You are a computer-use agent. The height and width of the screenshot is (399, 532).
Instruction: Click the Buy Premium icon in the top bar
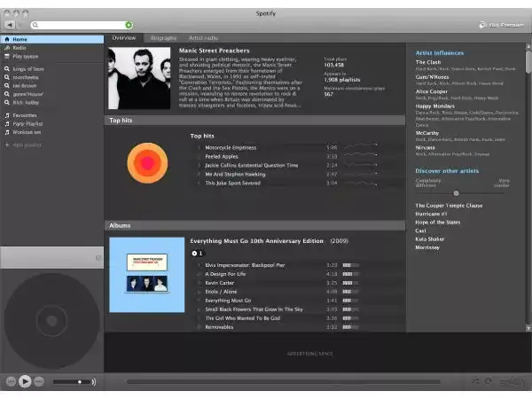[x=482, y=25]
